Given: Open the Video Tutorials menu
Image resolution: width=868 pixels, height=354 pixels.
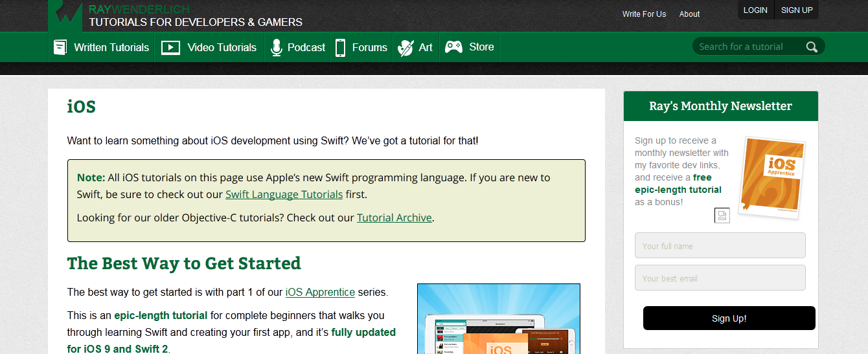Looking at the screenshot, I should 209,47.
